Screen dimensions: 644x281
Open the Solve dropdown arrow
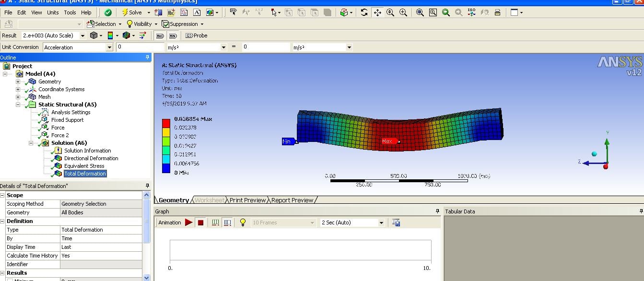click(x=148, y=12)
